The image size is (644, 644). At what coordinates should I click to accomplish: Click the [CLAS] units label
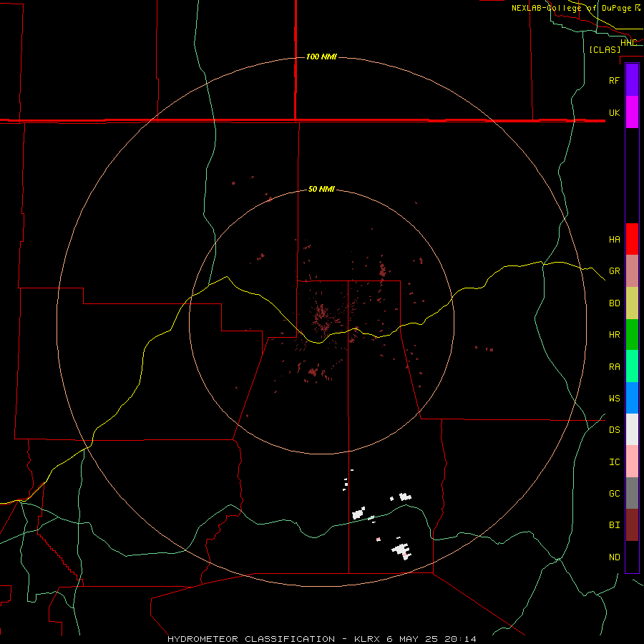(605, 49)
